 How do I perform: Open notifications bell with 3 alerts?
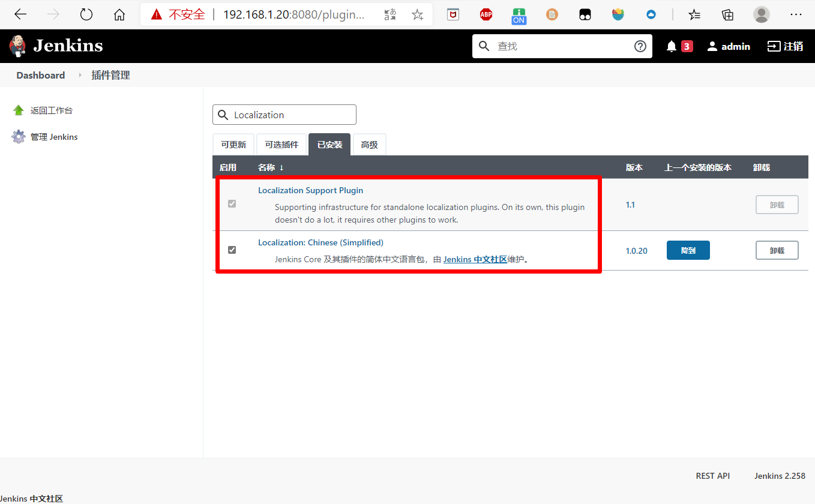[679, 46]
